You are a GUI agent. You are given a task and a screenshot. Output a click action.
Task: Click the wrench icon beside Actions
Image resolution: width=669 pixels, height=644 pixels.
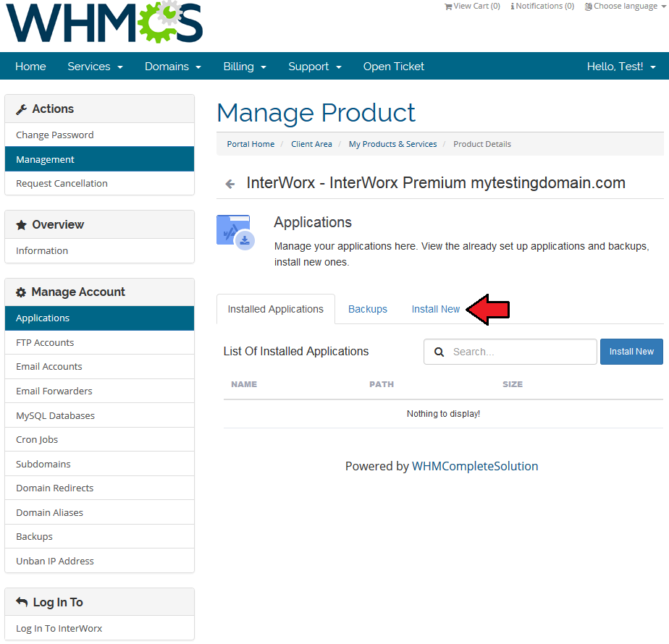[x=21, y=109]
